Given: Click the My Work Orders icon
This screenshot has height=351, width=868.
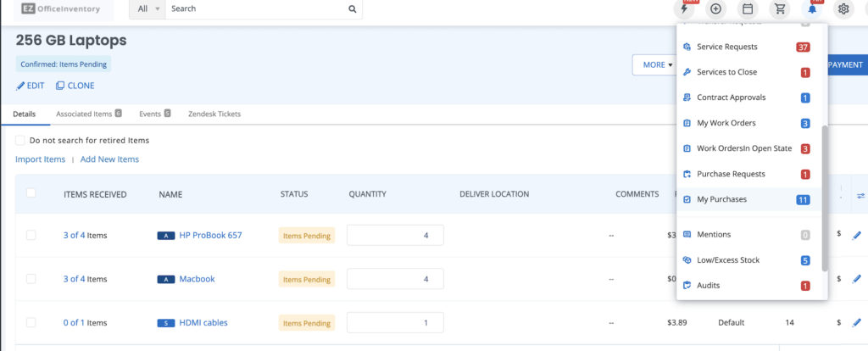Looking at the screenshot, I should point(687,124).
